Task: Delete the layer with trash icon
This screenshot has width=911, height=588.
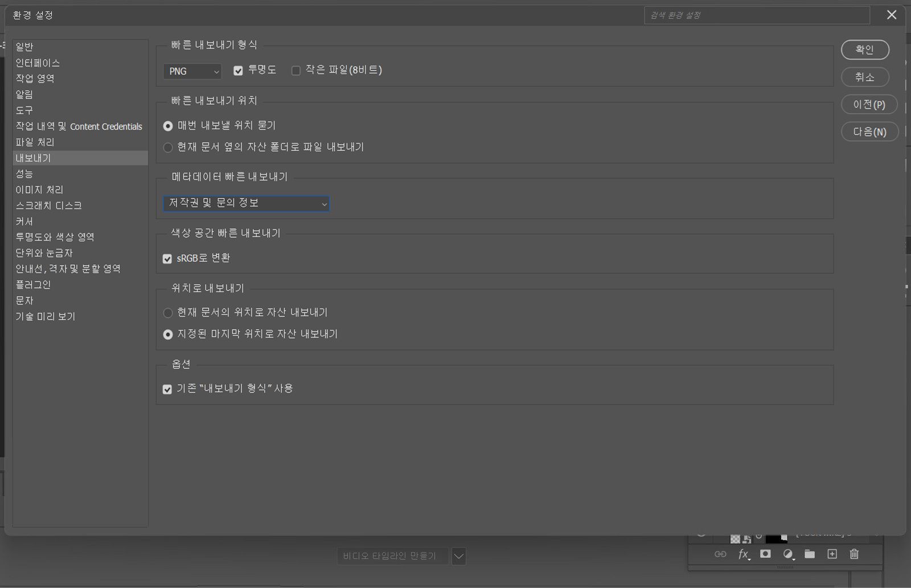Action: 854,554
